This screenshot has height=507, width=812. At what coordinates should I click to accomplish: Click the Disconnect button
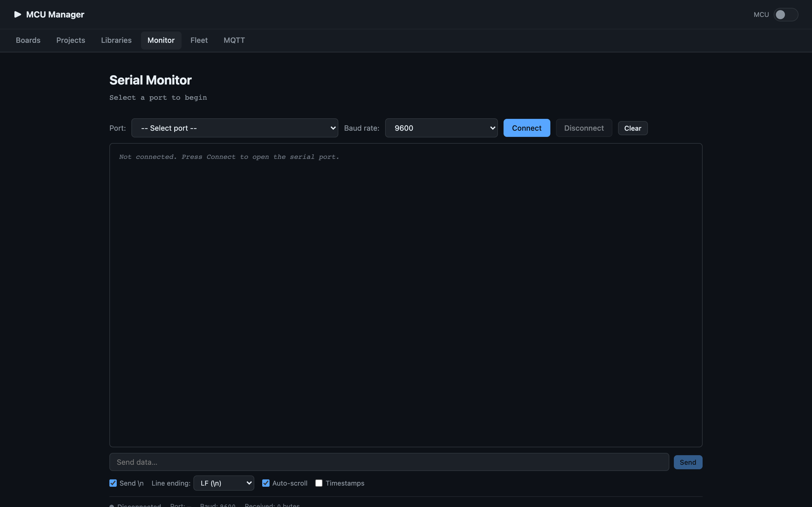[584, 128]
